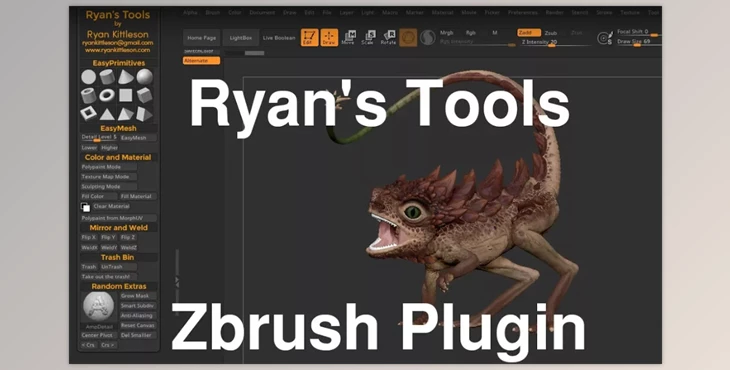Adjust the Z Intensity slider
This screenshot has width=730, height=370.
pyautogui.click(x=555, y=42)
